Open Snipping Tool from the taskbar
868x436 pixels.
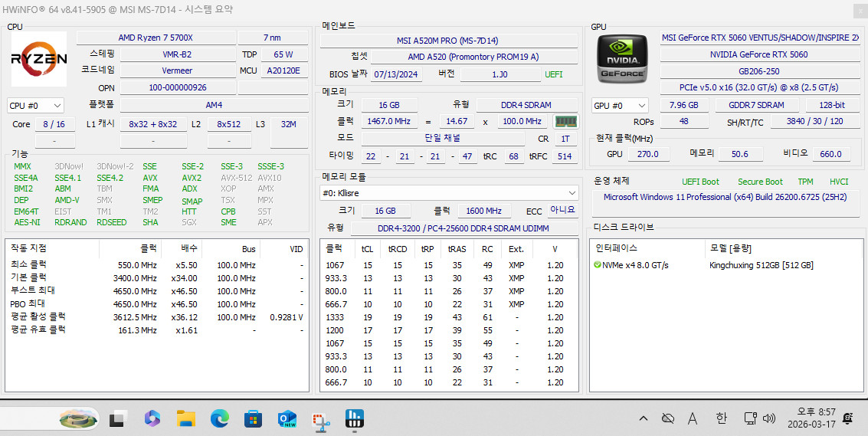[320, 421]
